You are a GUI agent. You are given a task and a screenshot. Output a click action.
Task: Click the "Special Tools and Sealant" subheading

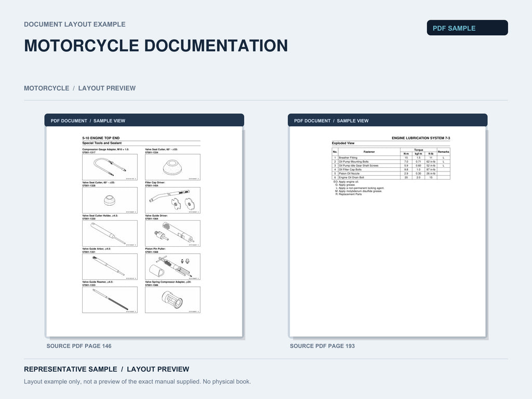[102, 143]
